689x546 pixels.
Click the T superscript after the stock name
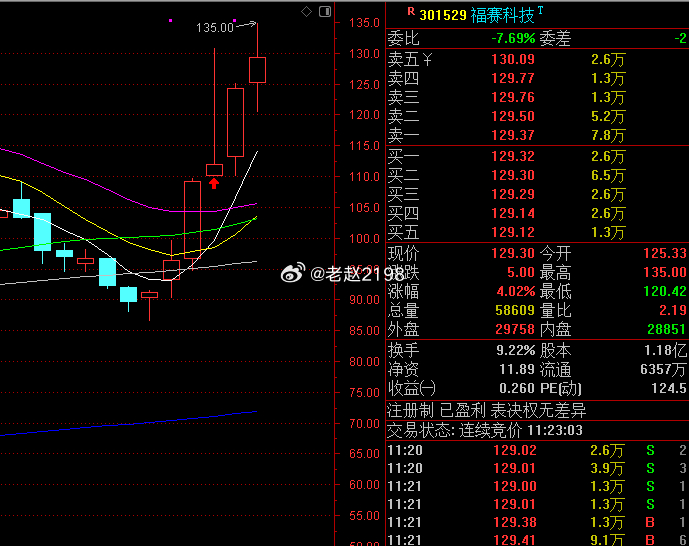540,10
